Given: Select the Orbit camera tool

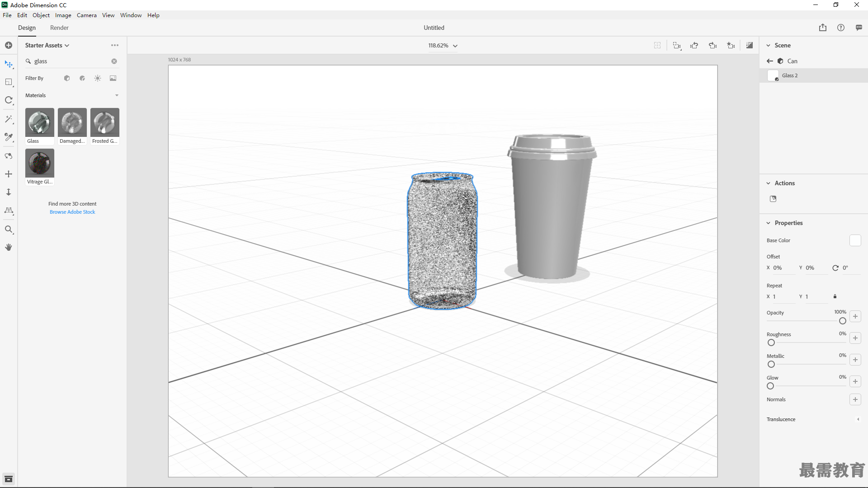Looking at the screenshot, I should coord(9,156).
